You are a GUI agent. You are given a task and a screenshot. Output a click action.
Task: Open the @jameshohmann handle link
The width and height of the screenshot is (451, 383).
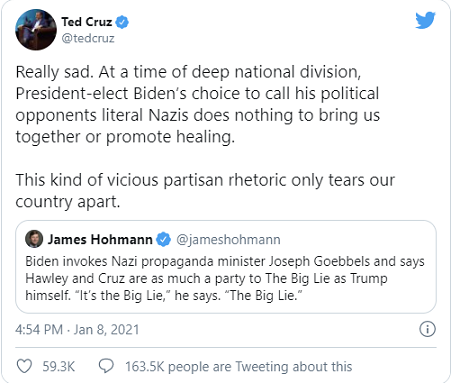[228, 240]
